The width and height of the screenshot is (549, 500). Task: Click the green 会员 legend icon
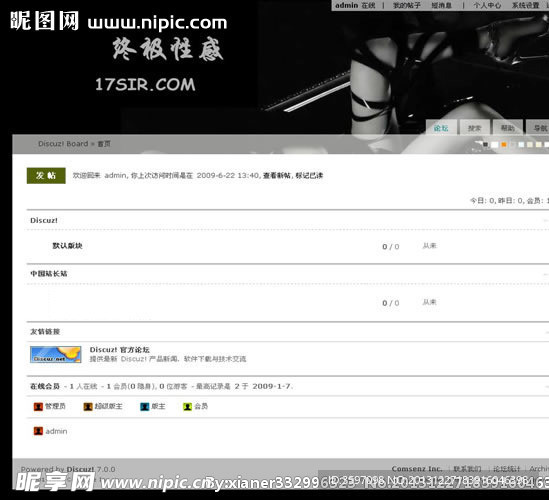click(187, 407)
